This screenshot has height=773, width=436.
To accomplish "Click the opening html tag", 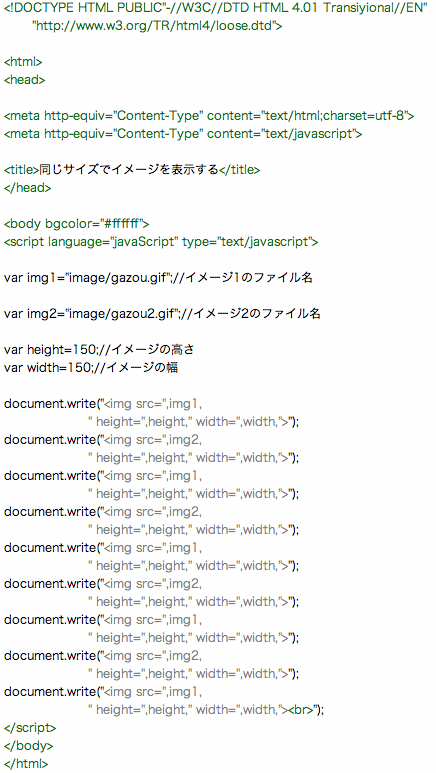I will [x=23, y=62].
